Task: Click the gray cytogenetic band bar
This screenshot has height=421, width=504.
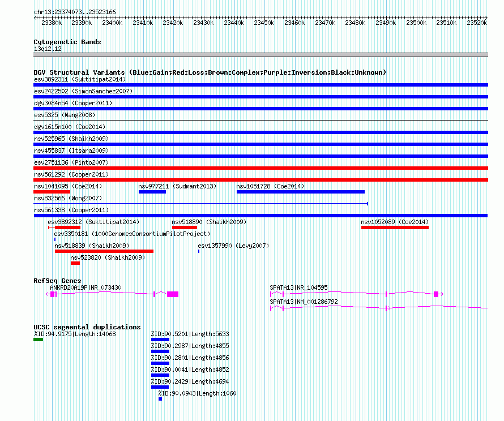Action: click(x=260, y=55)
